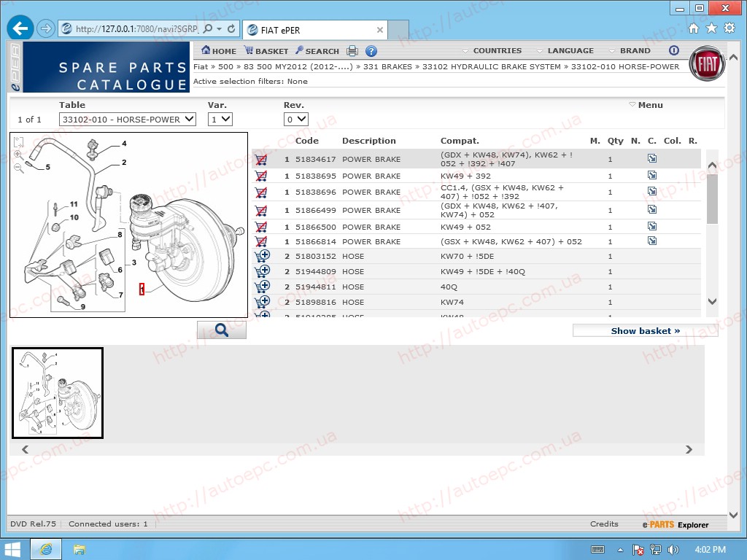Click the magnifier button below the diagram
The image size is (747, 560).
(x=222, y=330)
